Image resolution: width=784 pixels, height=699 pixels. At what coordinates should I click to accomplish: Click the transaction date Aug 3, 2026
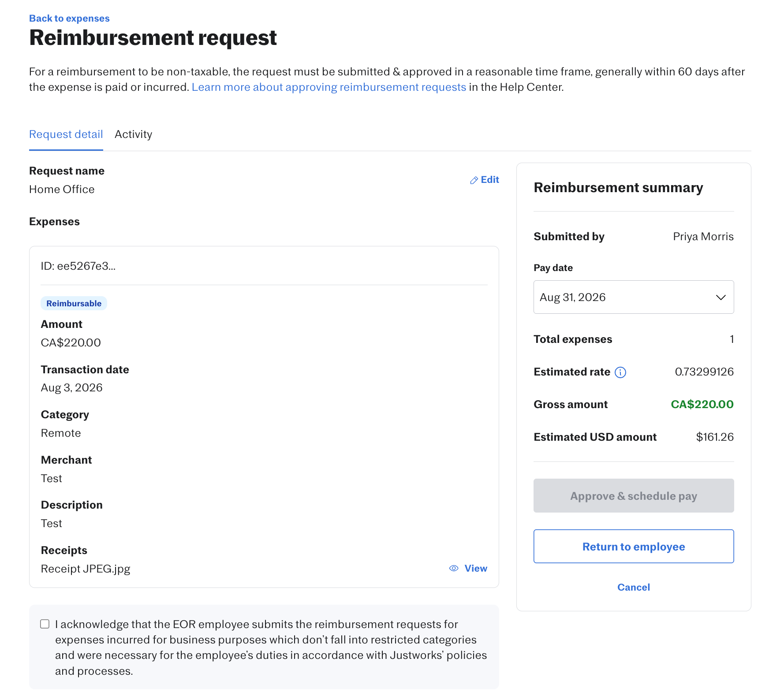point(72,388)
